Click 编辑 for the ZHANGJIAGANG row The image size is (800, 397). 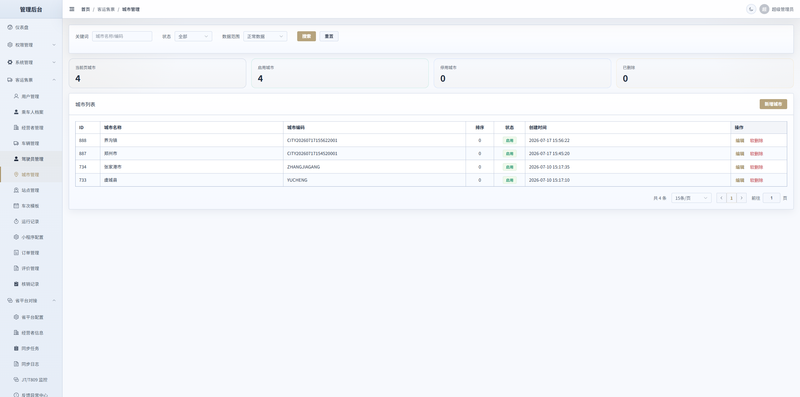point(740,167)
